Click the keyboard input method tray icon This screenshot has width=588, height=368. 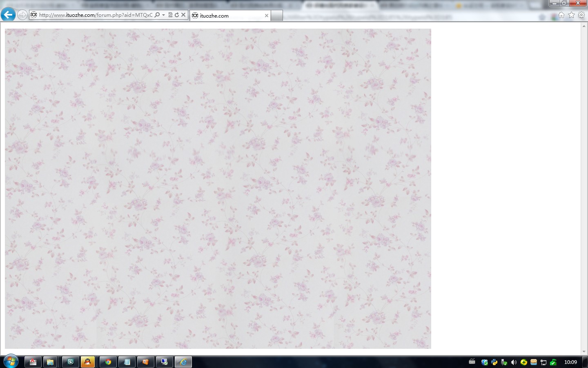(x=472, y=361)
